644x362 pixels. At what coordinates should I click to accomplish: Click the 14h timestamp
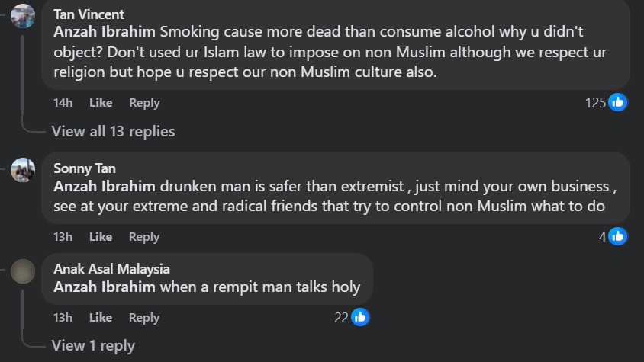63,103
